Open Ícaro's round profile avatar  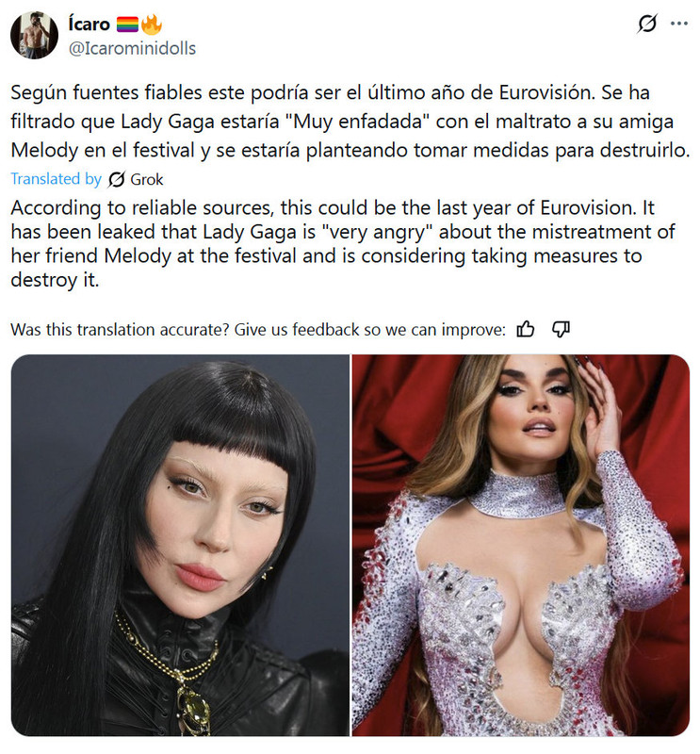click(x=34, y=35)
